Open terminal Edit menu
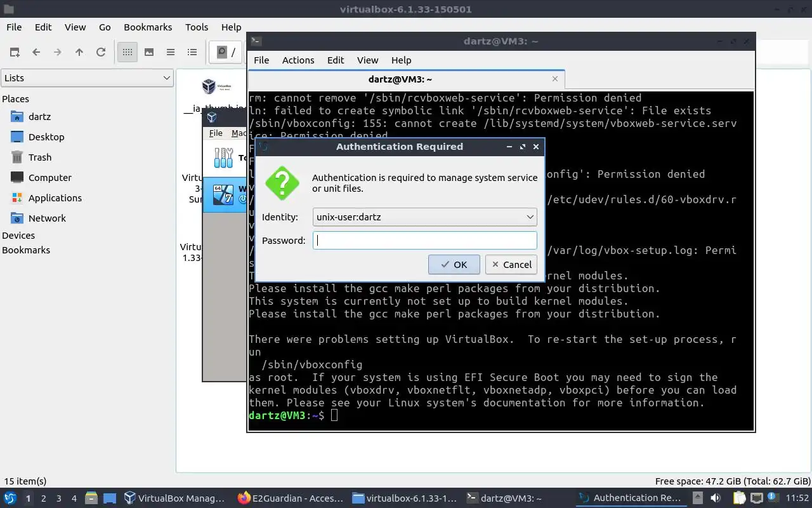812x508 pixels. tap(336, 60)
